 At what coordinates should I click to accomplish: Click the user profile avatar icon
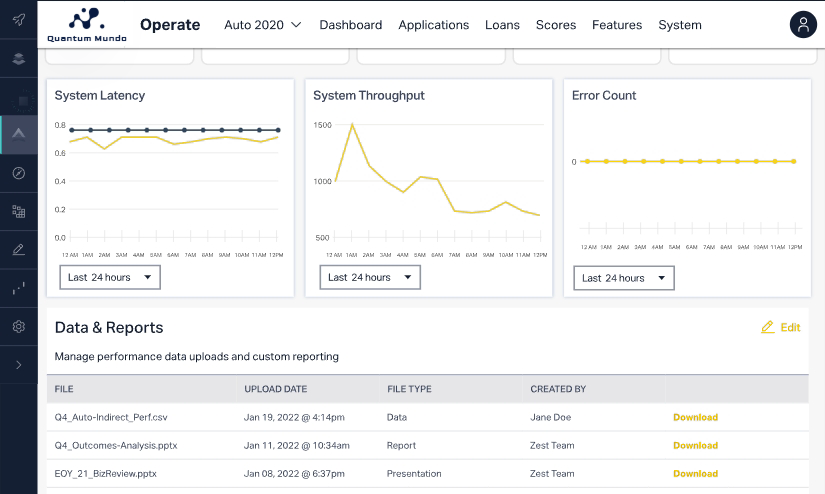tap(802, 25)
